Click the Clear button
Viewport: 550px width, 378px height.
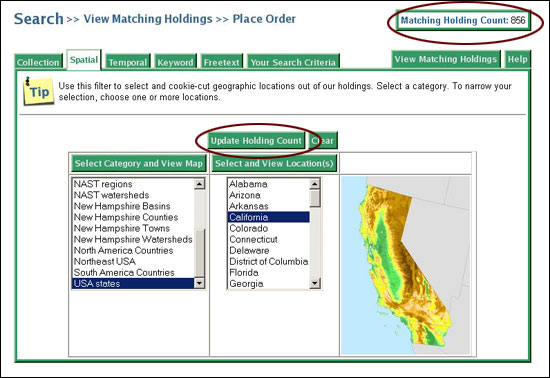pyautogui.click(x=323, y=141)
